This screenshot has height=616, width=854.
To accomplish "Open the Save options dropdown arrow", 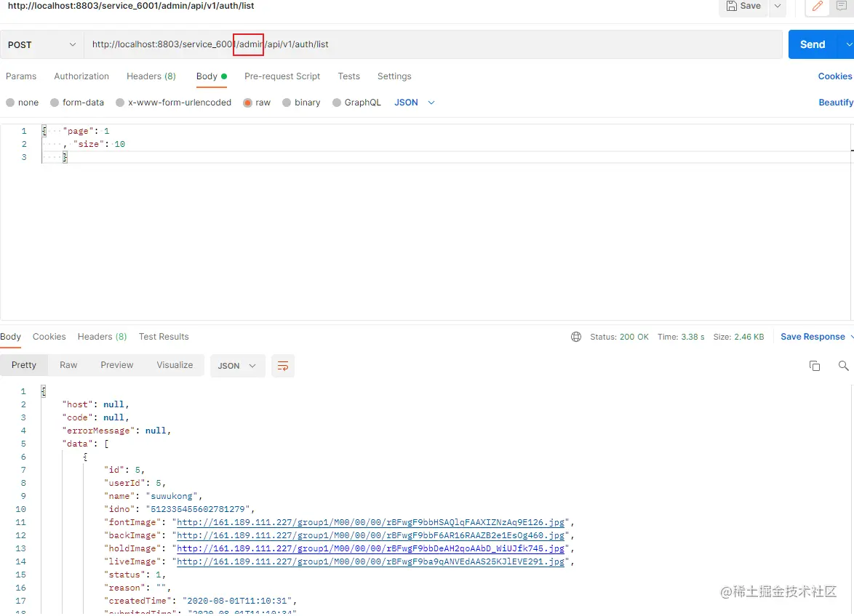I will [777, 7].
